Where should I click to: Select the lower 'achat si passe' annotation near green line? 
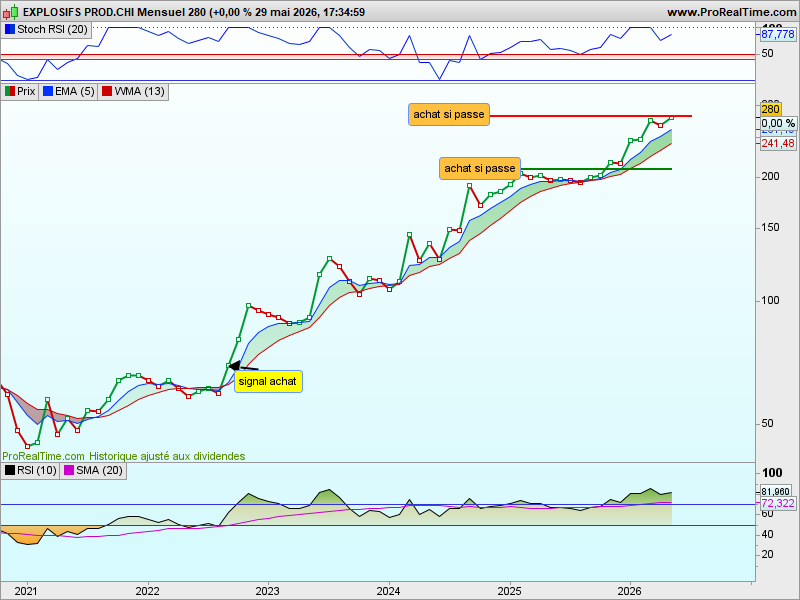pos(480,168)
